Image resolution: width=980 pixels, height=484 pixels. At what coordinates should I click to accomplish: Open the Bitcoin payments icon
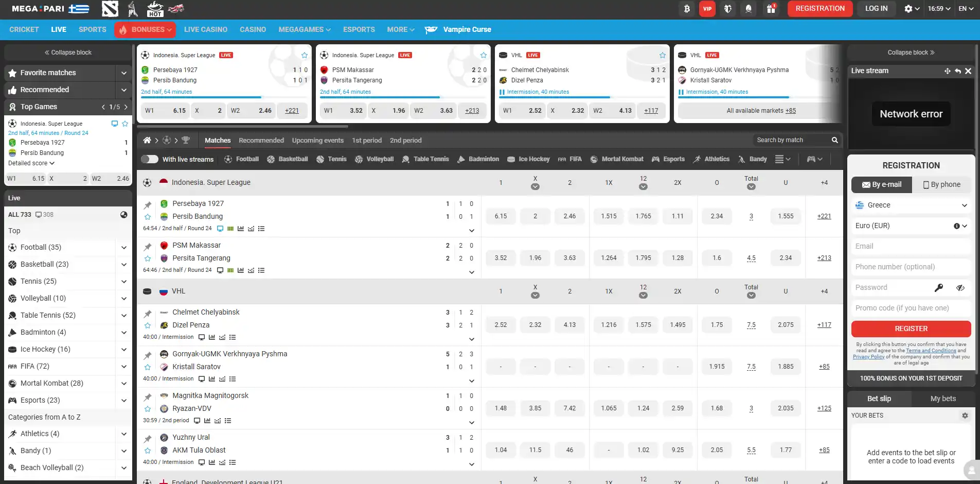pos(687,9)
